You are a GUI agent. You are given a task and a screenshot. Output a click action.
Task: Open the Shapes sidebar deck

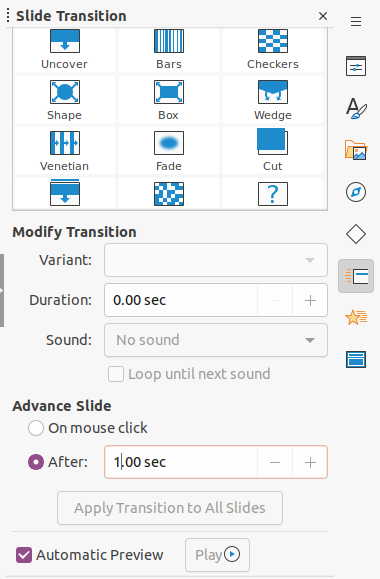pos(356,234)
